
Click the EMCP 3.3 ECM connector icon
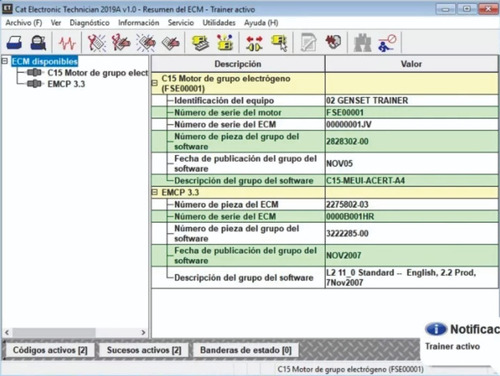click(x=35, y=84)
